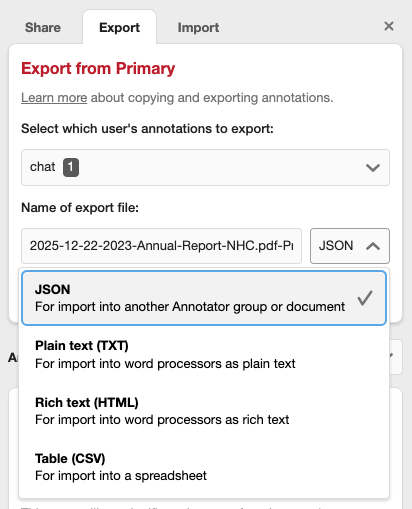Select the Export tab

click(x=119, y=28)
